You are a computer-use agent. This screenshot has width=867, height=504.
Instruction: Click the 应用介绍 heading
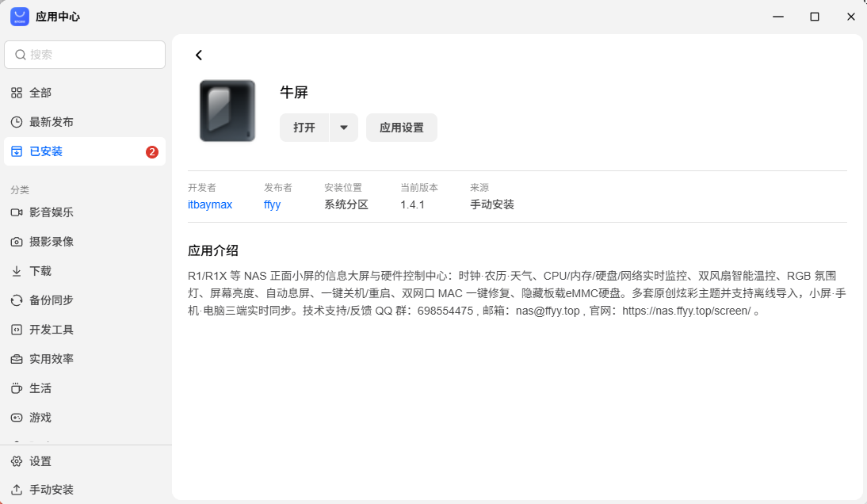click(213, 251)
